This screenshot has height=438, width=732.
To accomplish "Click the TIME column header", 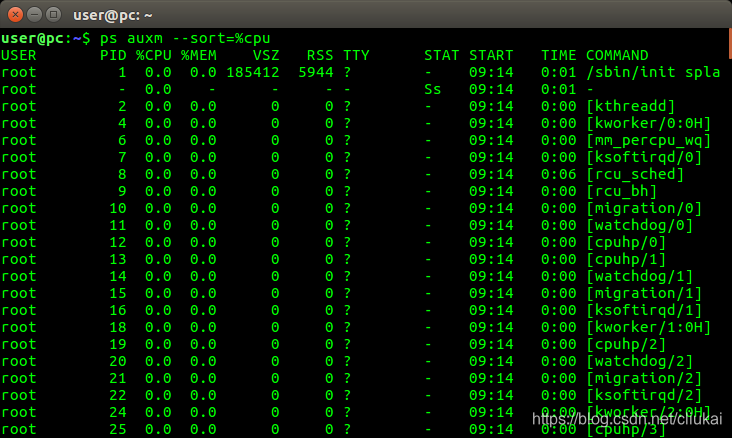I will pos(558,56).
